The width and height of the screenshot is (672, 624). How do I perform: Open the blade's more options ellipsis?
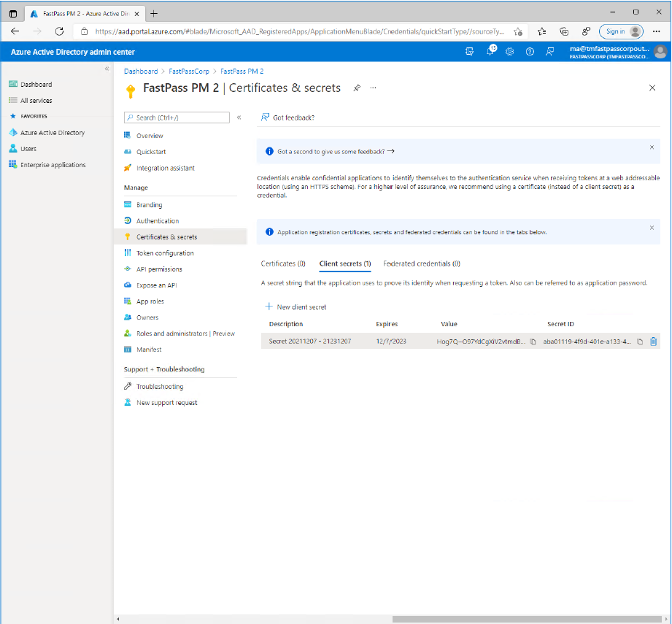[374, 88]
